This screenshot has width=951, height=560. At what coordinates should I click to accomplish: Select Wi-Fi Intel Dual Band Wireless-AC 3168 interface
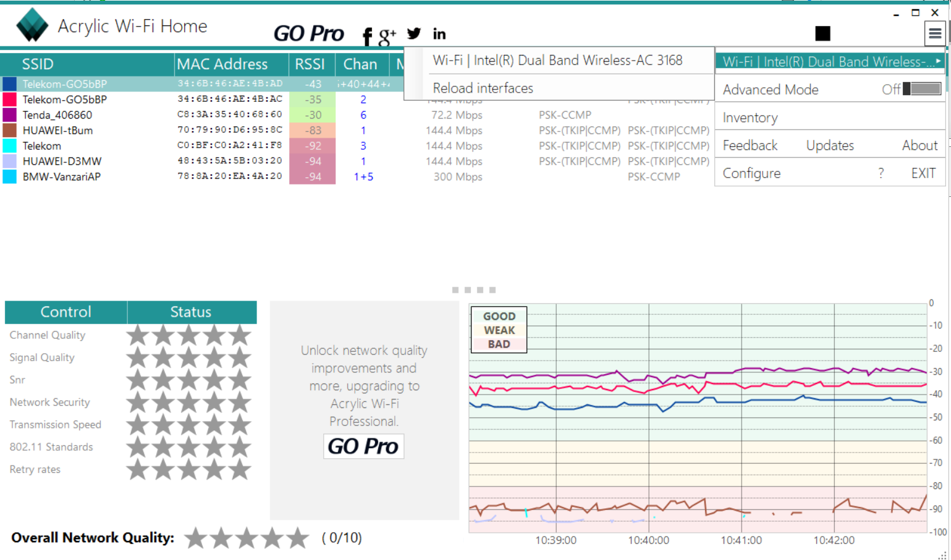[557, 60]
